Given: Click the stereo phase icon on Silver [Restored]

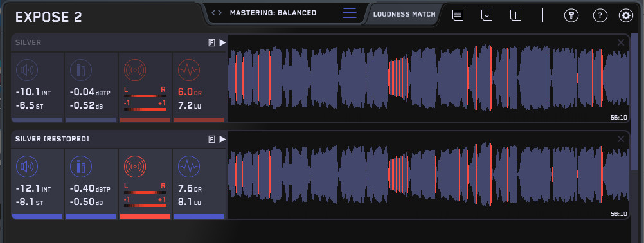Looking at the screenshot, I should (x=135, y=166).
